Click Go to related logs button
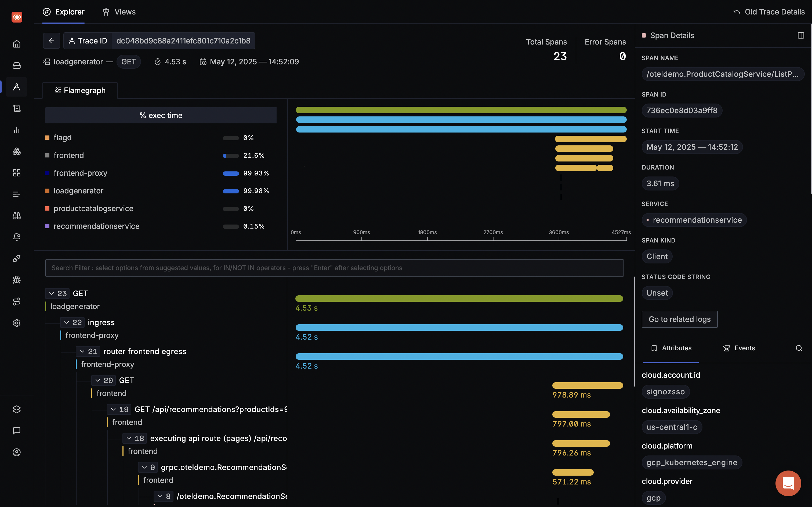 point(679,319)
